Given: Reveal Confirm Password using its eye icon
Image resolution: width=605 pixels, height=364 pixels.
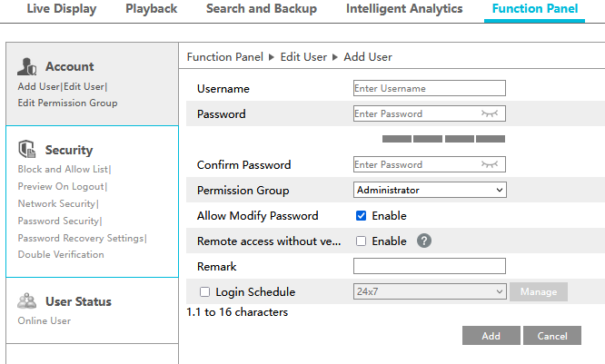Looking at the screenshot, I should pos(491,165).
